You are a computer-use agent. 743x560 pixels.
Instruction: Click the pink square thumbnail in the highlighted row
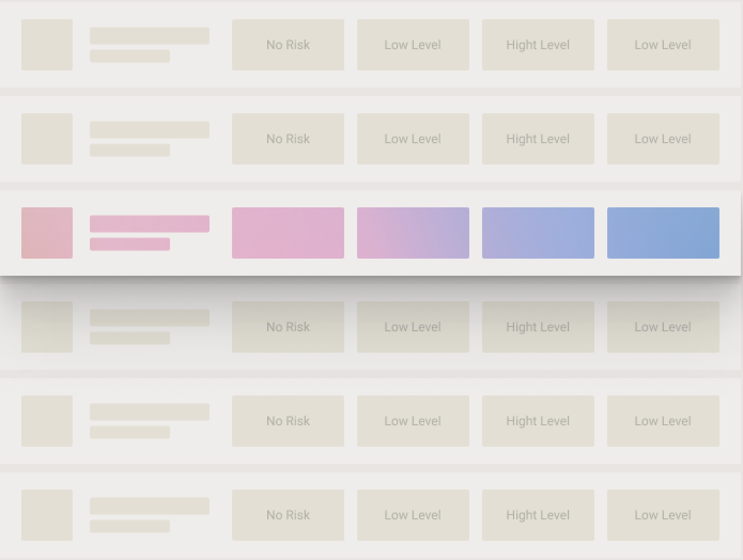47,233
